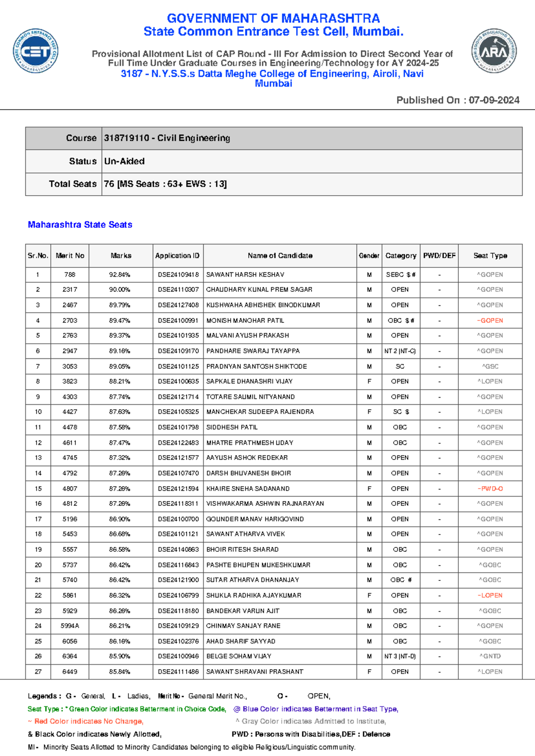Click blue legend Betterment in Seat Type
The image size is (535, 756).
[316, 709]
